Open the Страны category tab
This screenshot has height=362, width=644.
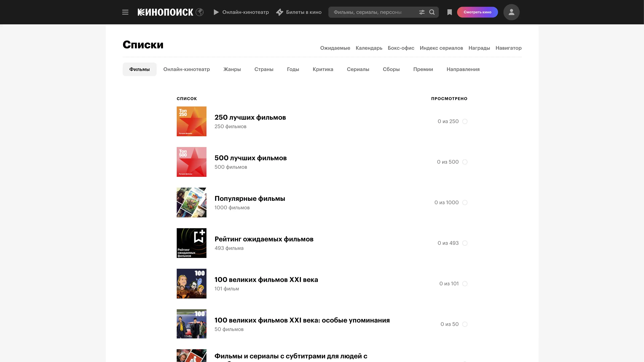click(264, 69)
